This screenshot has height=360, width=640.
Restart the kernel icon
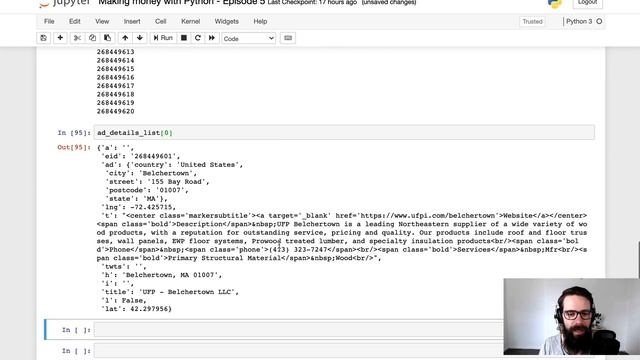[x=198, y=38]
